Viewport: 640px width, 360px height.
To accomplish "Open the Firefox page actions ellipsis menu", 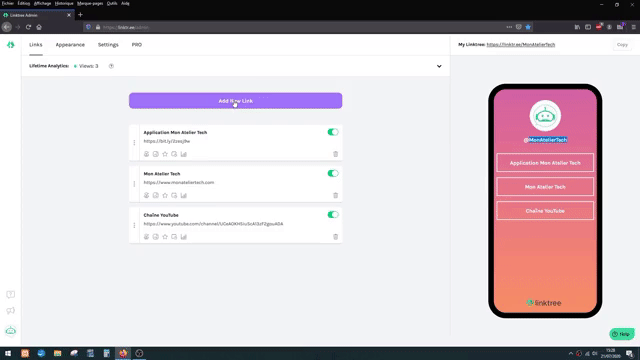I will tap(509, 27).
